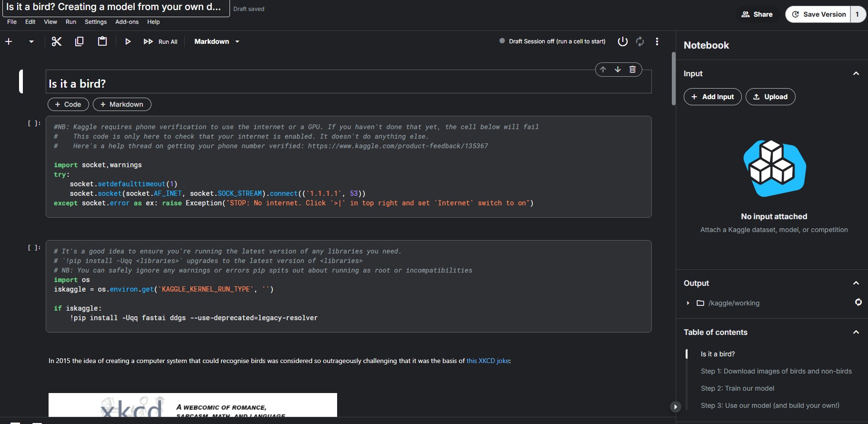The height and width of the screenshot is (424, 868).
Task: Open the Markdown cell type dropdown
Action: [217, 41]
